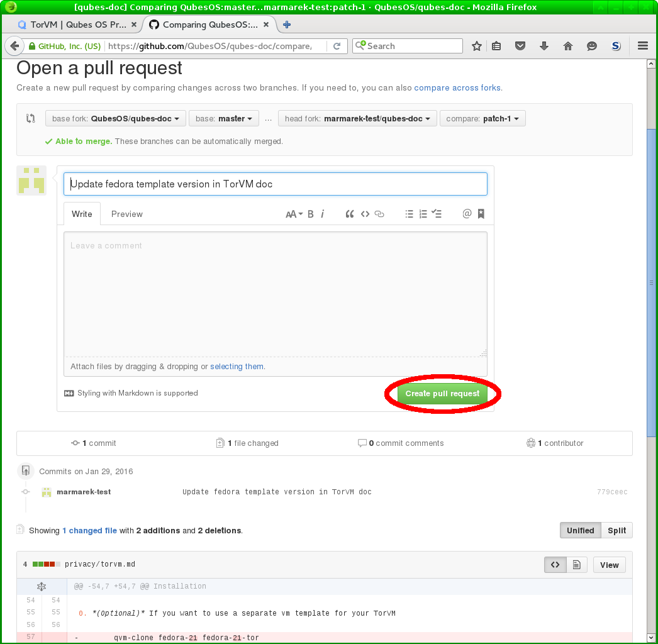Insert code with the code brackets icon
Screen dimensions: 658x644
pyautogui.click(x=365, y=214)
